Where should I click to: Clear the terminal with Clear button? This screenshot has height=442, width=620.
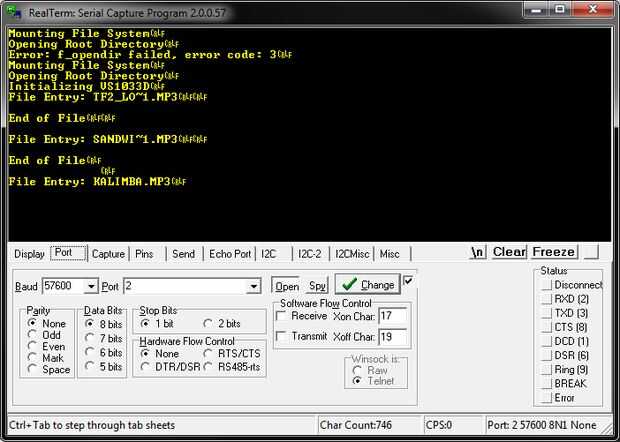click(509, 252)
